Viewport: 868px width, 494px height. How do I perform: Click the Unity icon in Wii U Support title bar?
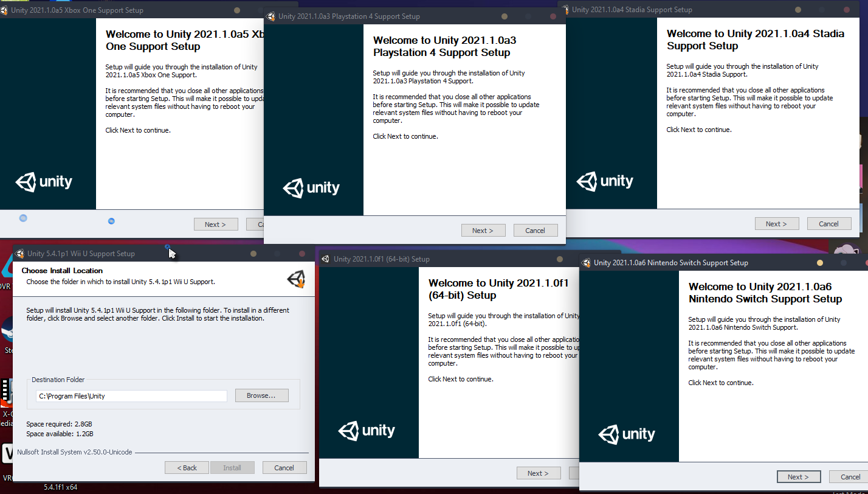tap(20, 254)
